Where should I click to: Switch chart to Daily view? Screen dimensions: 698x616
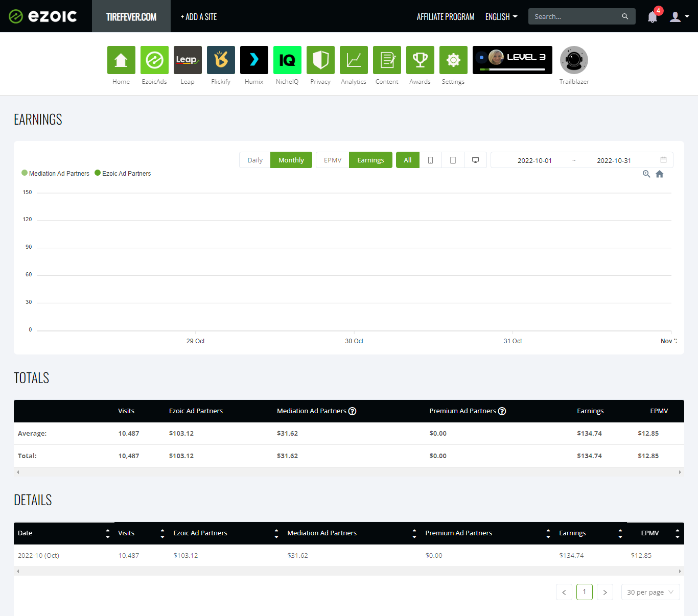(x=255, y=160)
